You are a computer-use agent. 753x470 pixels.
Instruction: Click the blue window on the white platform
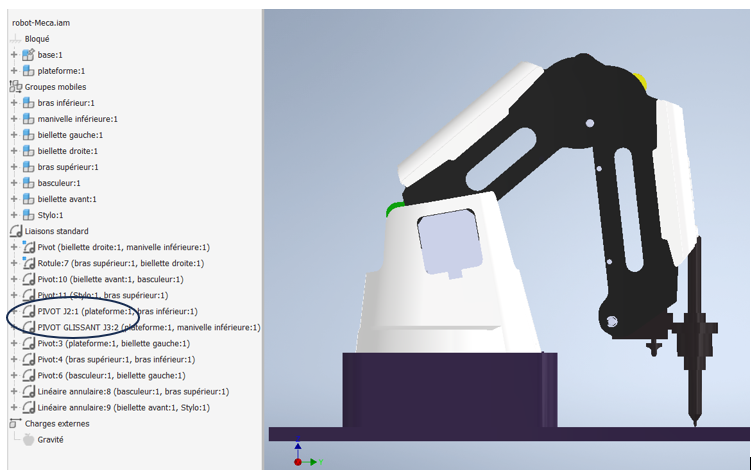pyautogui.click(x=449, y=242)
